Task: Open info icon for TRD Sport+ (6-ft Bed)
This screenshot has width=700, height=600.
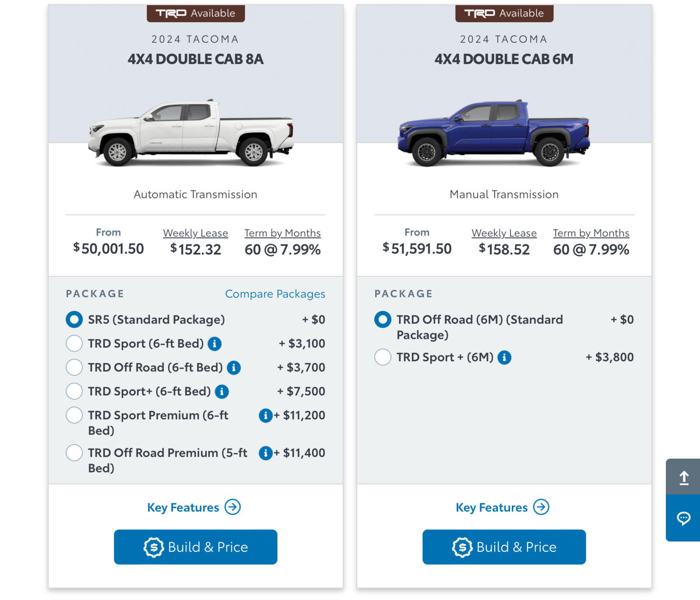Action: point(222,392)
